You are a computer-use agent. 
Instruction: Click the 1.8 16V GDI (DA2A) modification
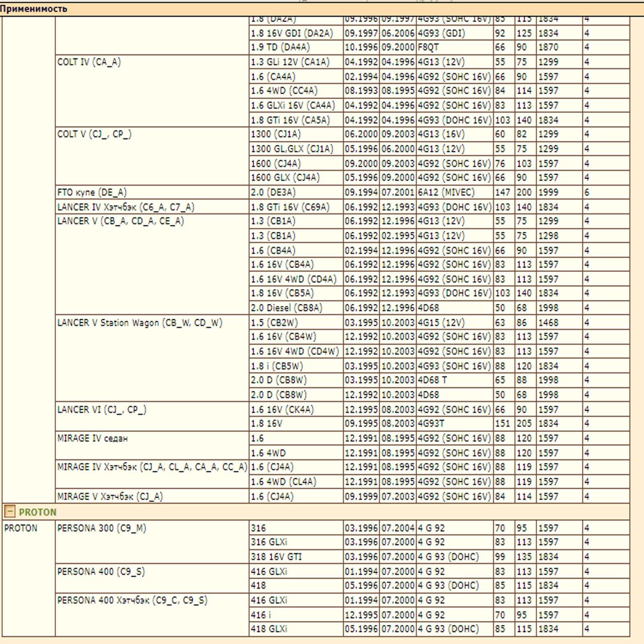[x=296, y=33]
